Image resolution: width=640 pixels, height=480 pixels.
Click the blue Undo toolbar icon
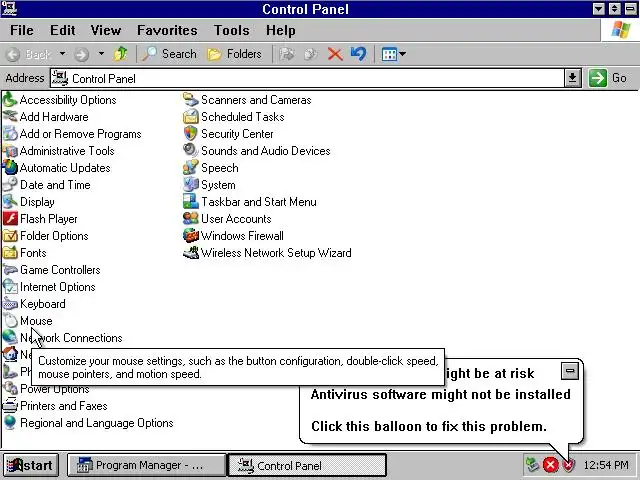(x=358, y=54)
